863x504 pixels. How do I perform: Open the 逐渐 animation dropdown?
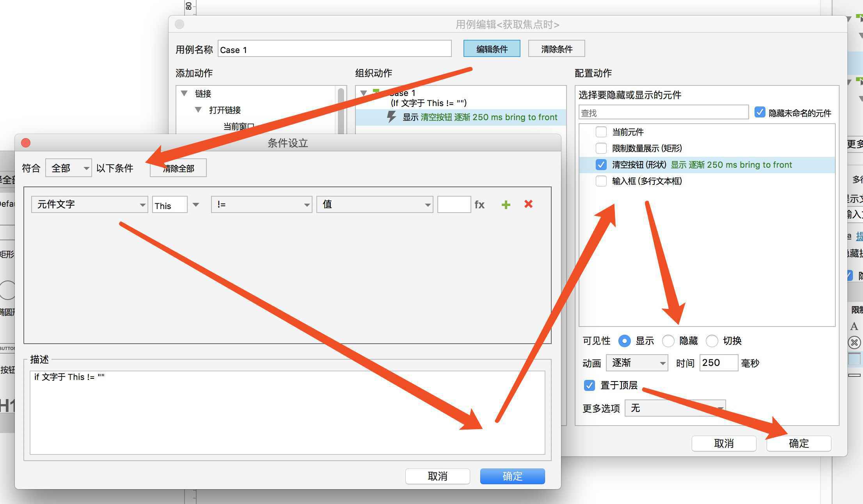(637, 363)
